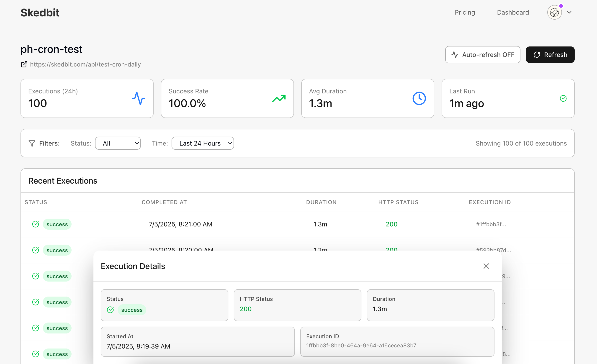Click the check icon in Last Run card
The width and height of the screenshot is (597, 364).
point(563,98)
